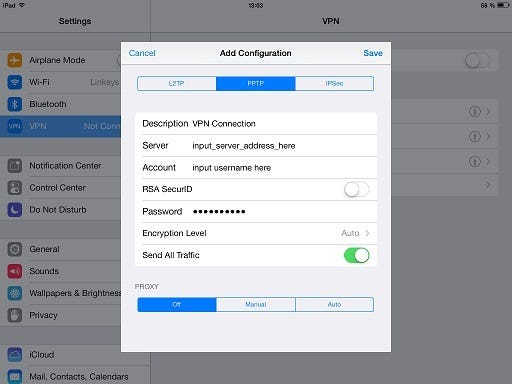Open Encryption Level Auto chevron
Viewport: 512px width, 384px height.
point(367,233)
